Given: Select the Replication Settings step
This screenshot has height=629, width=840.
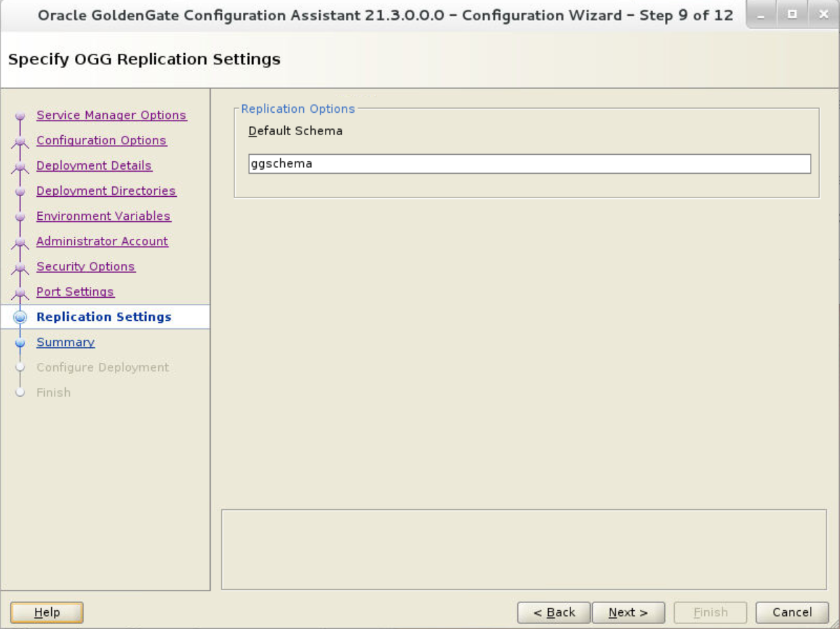Looking at the screenshot, I should coord(104,317).
